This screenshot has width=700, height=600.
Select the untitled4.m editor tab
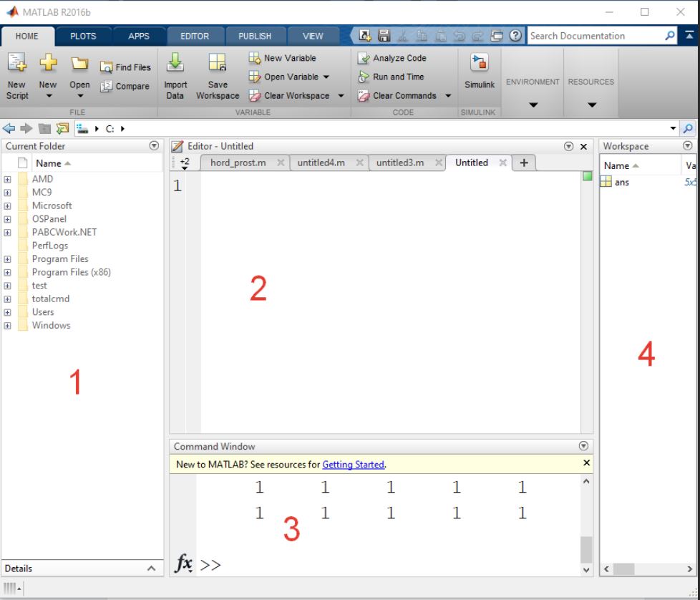pos(321,163)
